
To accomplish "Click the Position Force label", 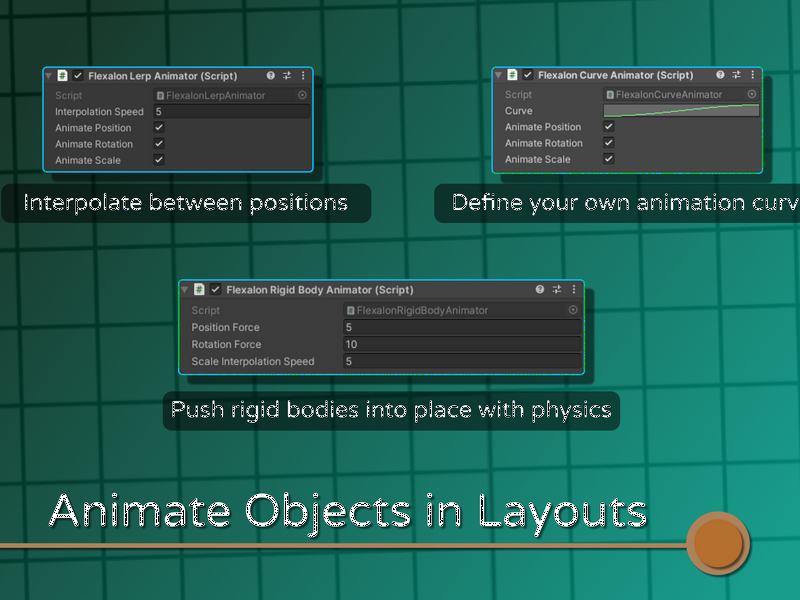I will tap(226, 327).
